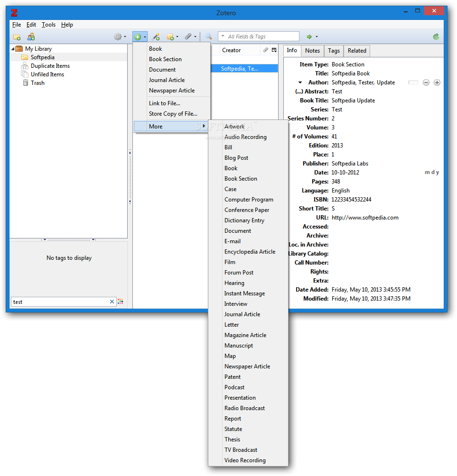Open the URL: field label link
This screenshot has width=457, height=476.
322,217
